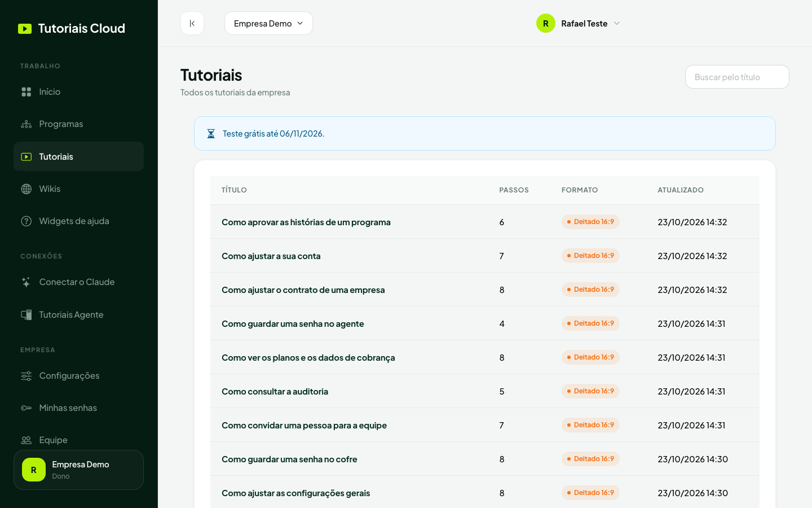Open tutorial 'Como guardar uma senha no cofre'

click(x=289, y=459)
